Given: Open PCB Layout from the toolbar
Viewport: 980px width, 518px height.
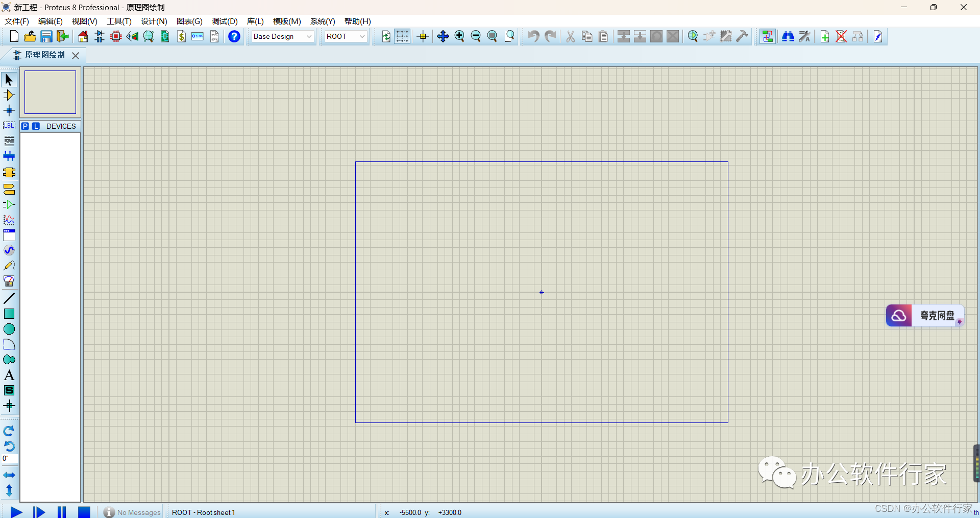Looking at the screenshot, I should 116,36.
